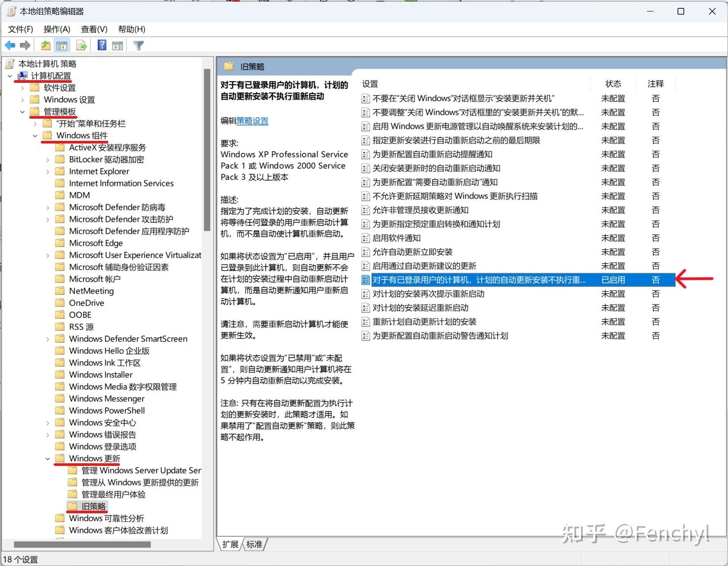Select 为更新配置自动重新启动警告通知计划 policy
The image size is (728, 566).
[x=440, y=336]
